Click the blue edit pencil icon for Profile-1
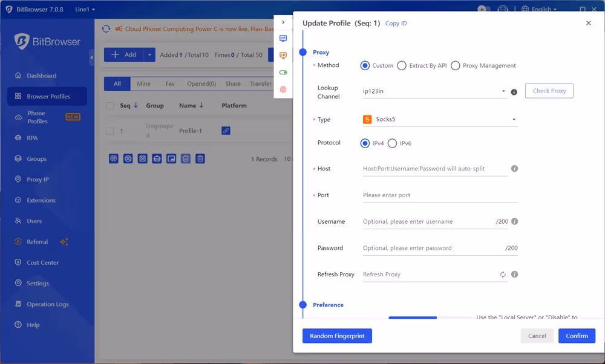Screen dimensions: 605x364 tap(225, 130)
